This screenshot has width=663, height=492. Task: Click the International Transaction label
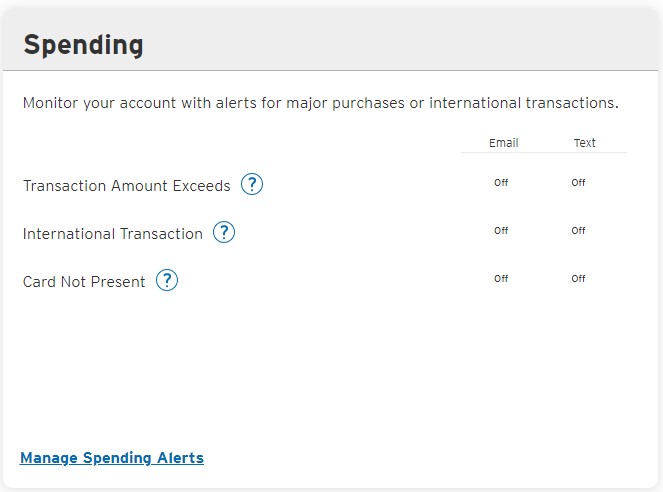(x=113, y=234)
